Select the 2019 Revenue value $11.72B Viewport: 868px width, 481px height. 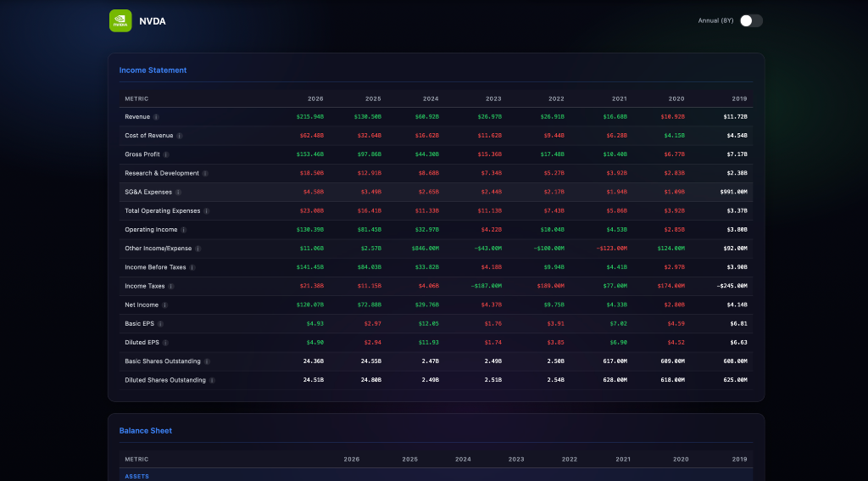[735, 117]
